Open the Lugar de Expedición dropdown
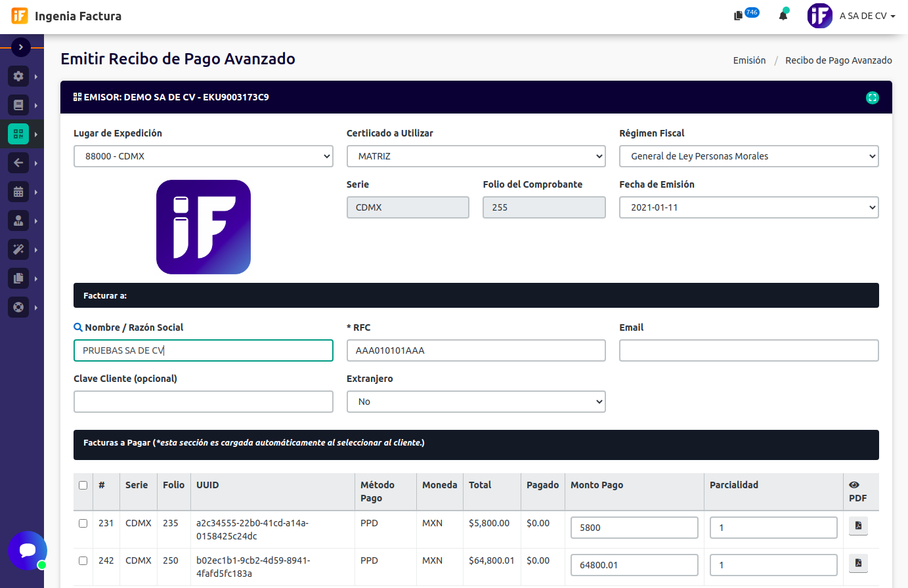Viewport: 908px width, 588px height. (203, 156)
